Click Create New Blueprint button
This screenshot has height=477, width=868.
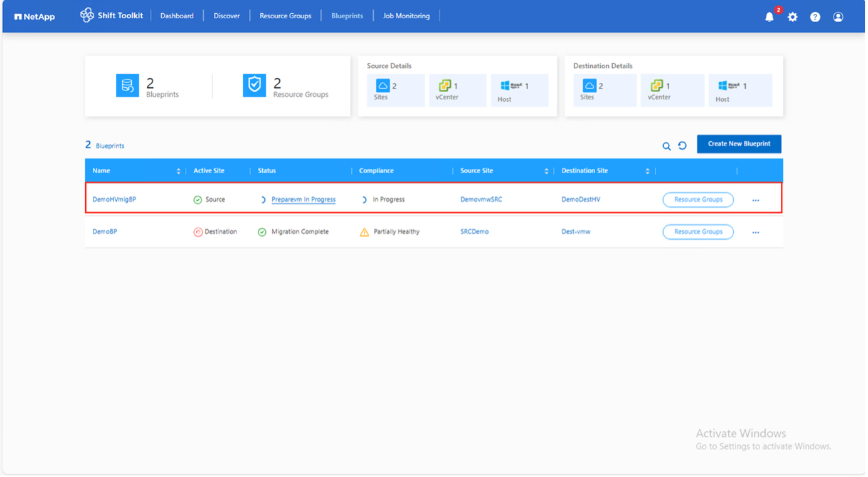pyautogui.click(x=739, y=144)
